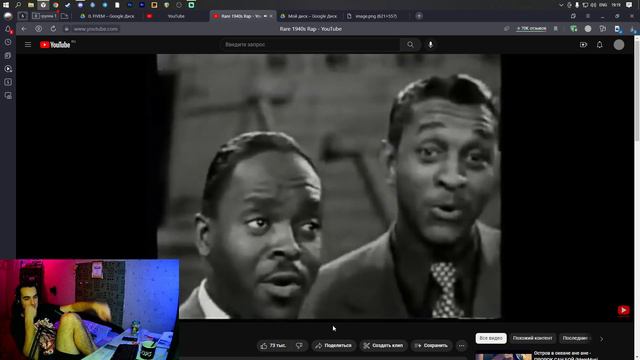Screen dimensions: 640x360
Task: Go to YouTube home via logo
Action: click(x=56, y=44)
